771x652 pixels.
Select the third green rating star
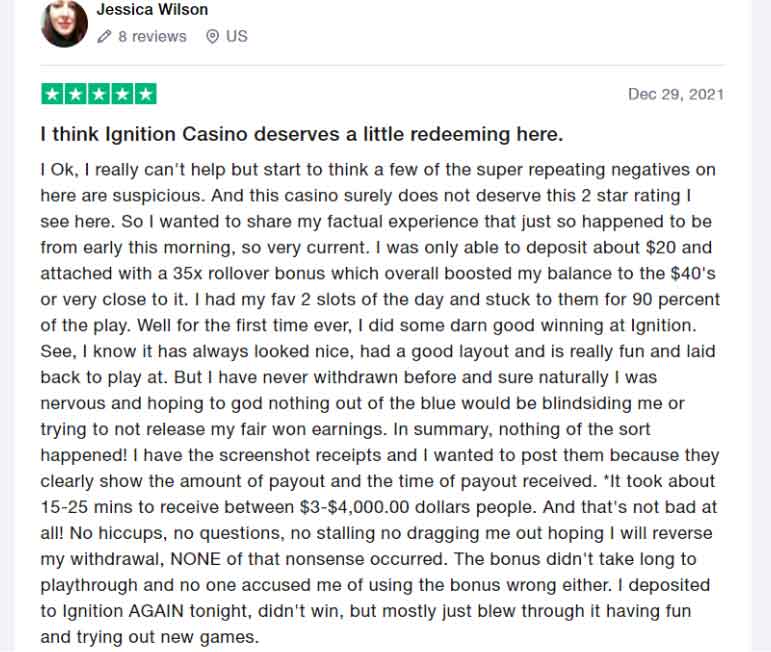pos(99,95)
